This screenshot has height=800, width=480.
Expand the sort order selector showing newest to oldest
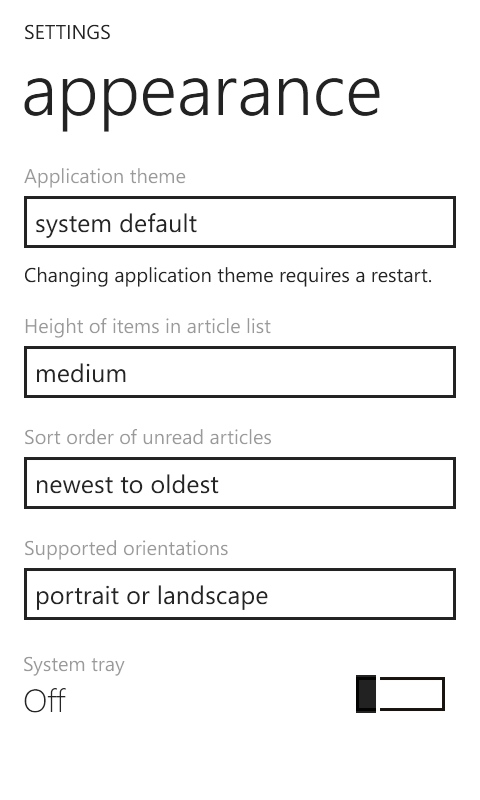(x=240, y=483)
